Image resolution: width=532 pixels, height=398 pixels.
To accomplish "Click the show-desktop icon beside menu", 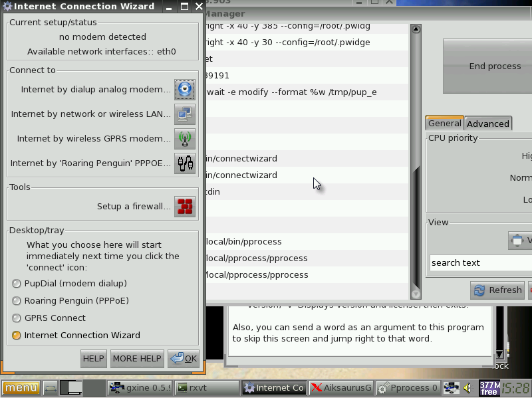I will click(x=51, y=388).
